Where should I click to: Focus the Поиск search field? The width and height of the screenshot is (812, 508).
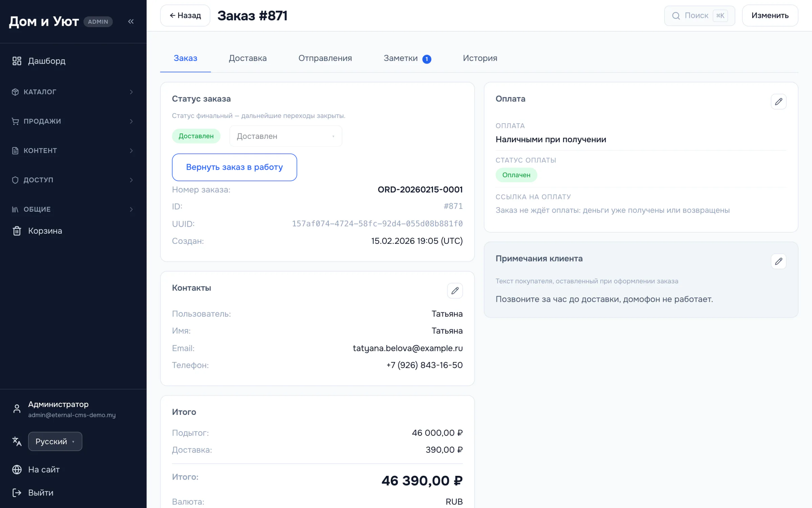(699, 16)
